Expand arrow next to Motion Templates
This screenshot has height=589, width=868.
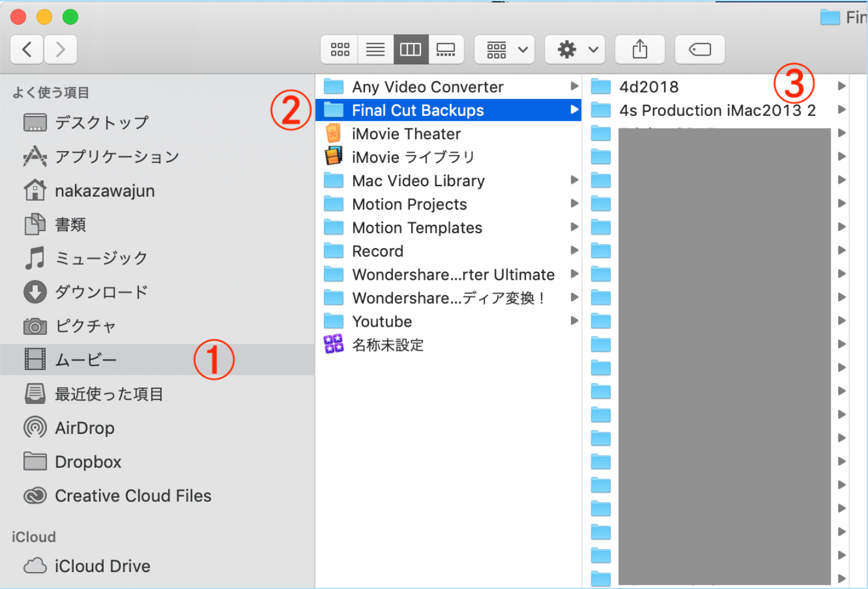click(575, 227)
